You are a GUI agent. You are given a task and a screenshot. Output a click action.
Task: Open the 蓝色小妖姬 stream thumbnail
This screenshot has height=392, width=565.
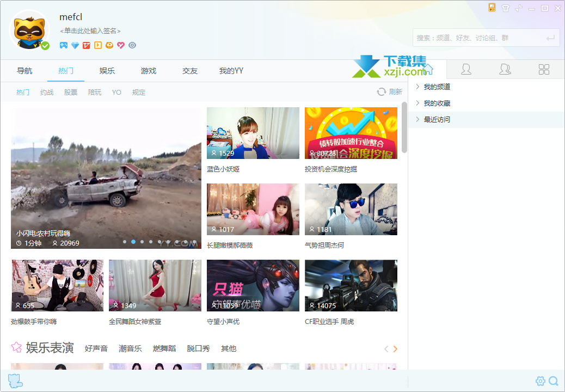[x=253, y=133]
